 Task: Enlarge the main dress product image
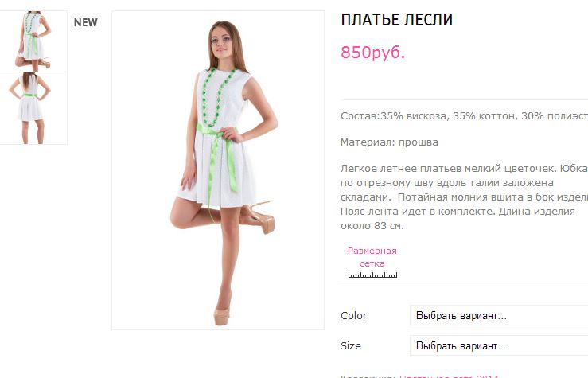pos(218,170)
